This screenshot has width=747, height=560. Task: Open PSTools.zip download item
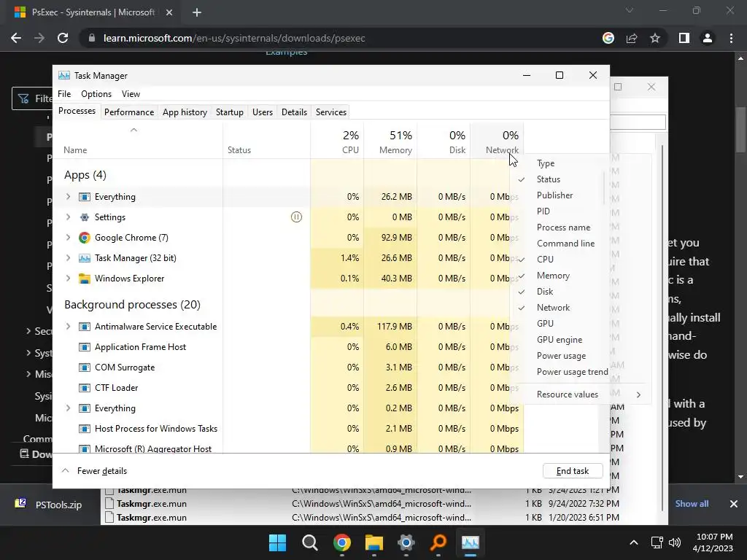click(49, 505)
